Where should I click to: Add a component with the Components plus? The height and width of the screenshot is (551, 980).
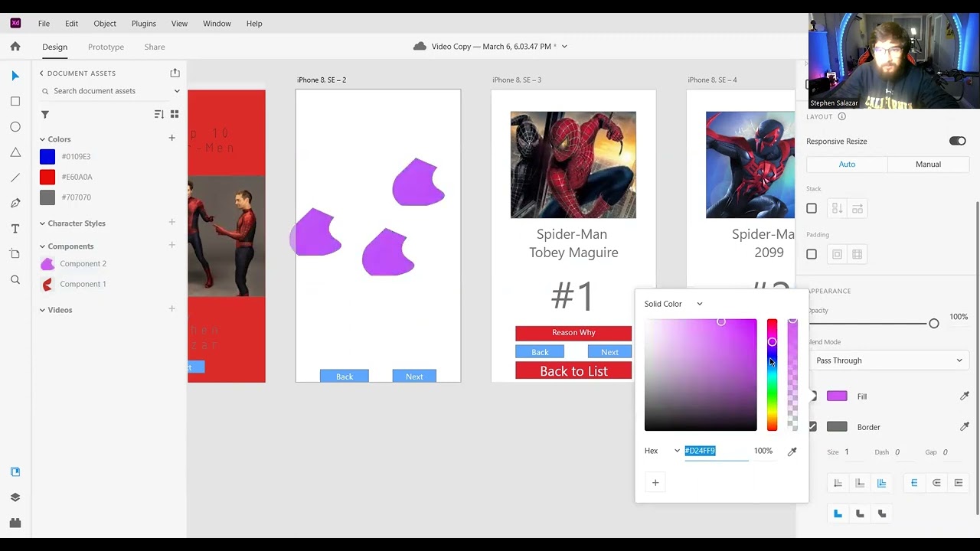pyautogui.click(x=171, y=246)
